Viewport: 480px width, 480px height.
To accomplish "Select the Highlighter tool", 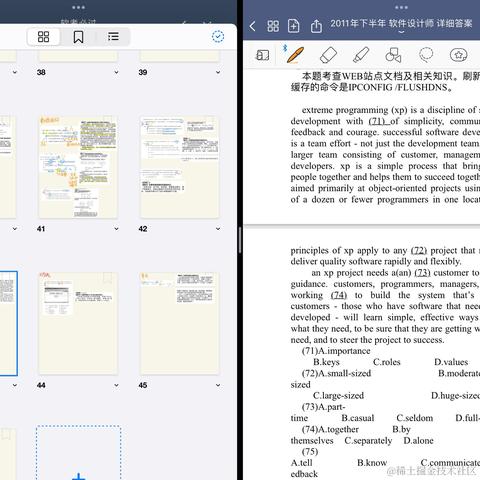I will pos(361,55).
